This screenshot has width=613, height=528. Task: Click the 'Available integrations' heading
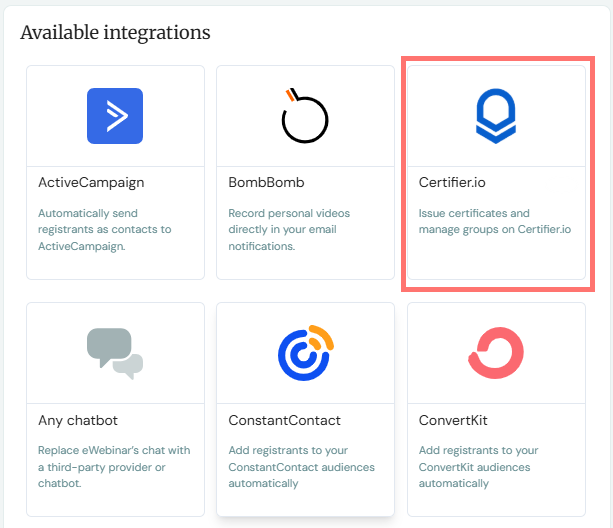click(115, 32)
